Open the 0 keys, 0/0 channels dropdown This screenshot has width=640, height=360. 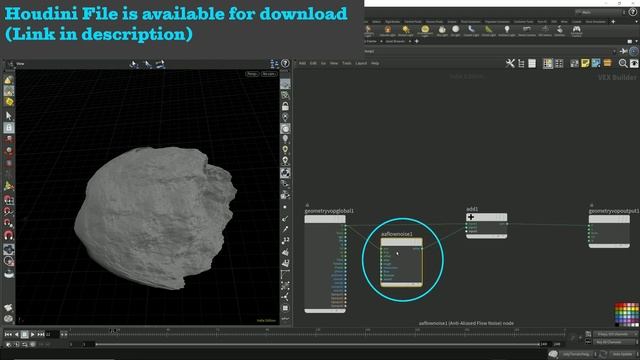point(615,334)
